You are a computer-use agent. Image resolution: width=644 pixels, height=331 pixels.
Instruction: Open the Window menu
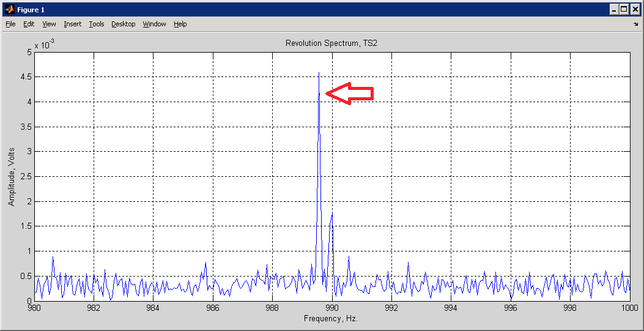click(x=155, y=24)
